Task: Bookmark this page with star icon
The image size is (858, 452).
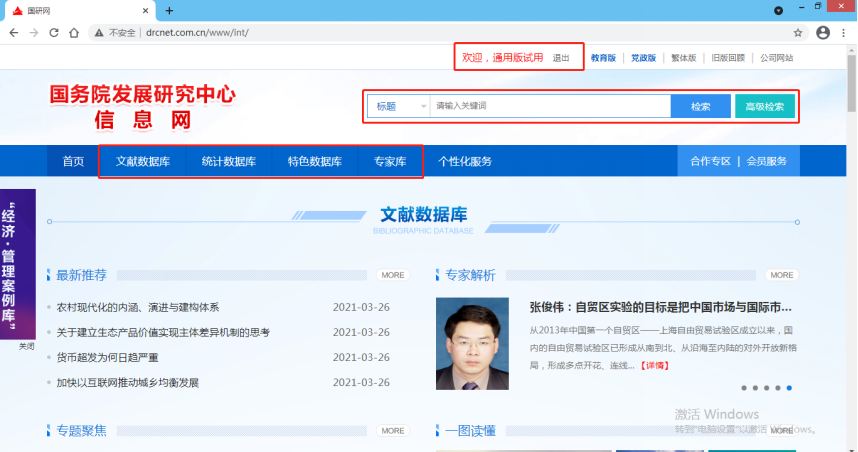Action: 798,32
